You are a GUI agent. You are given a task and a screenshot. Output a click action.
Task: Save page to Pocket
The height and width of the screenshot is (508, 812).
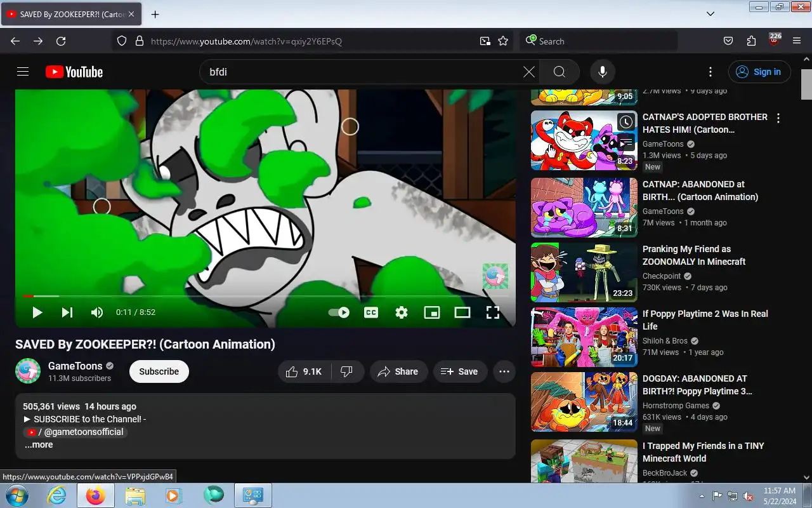728,41
